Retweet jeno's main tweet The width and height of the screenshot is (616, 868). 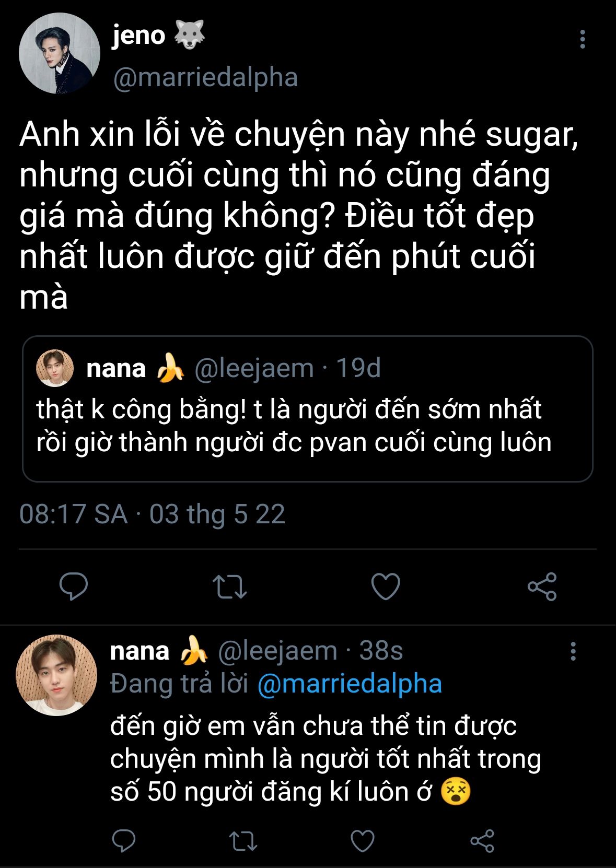(229, 586)
